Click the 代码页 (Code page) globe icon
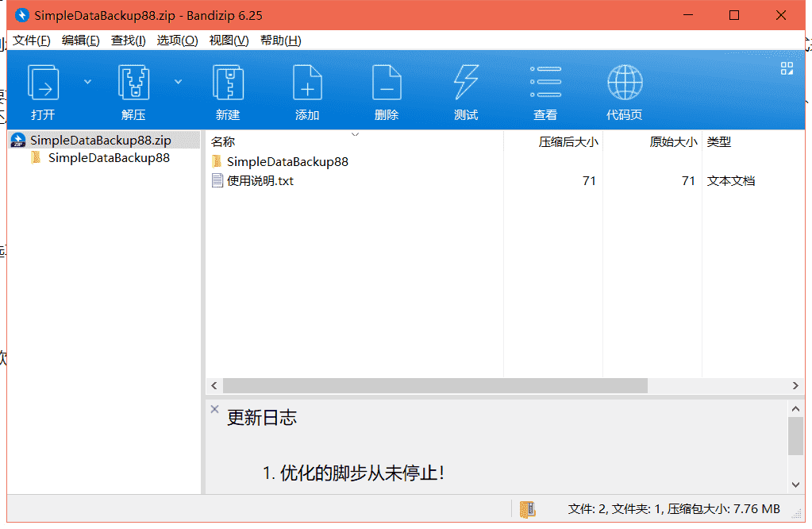Screen dimensions: 812x529 [x=625, y=83]
